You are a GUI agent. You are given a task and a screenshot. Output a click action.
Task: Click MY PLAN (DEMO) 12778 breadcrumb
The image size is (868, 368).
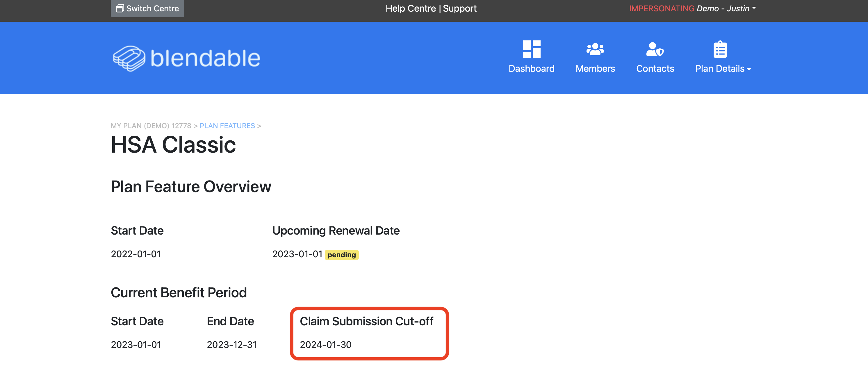151,126
